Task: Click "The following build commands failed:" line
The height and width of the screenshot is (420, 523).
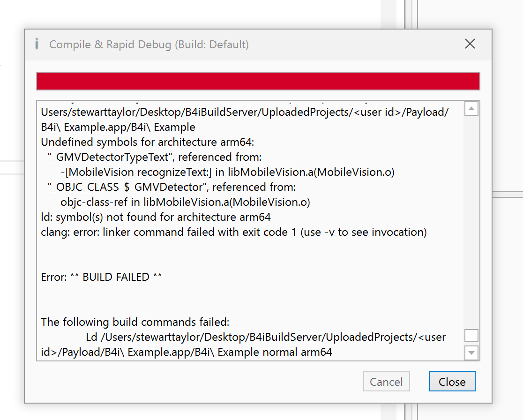Action: (x=135, y=322)
